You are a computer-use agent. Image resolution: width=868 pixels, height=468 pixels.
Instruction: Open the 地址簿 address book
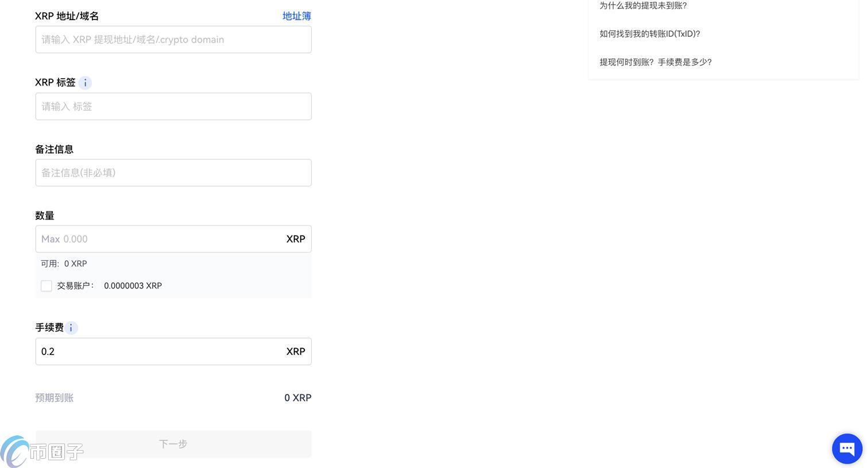(296, 15)
